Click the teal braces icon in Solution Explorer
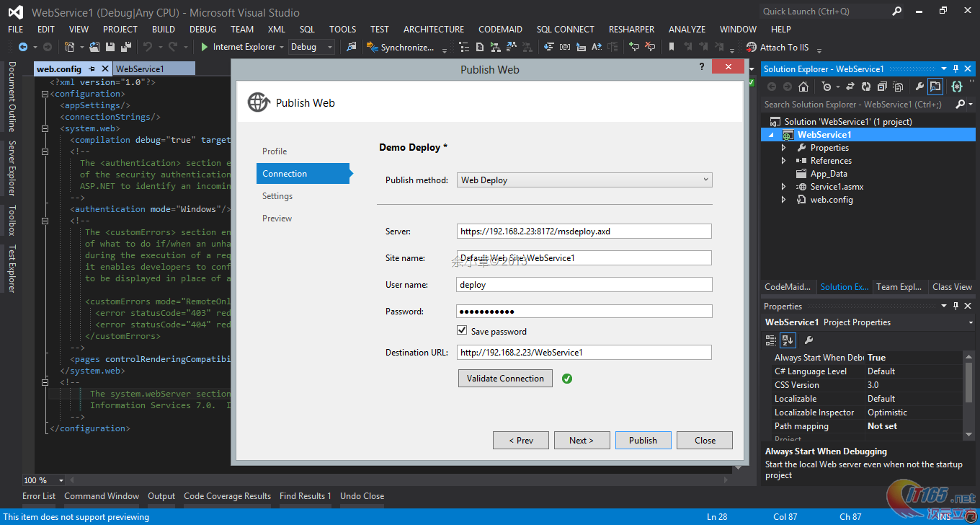 click(x=957, y=87)
